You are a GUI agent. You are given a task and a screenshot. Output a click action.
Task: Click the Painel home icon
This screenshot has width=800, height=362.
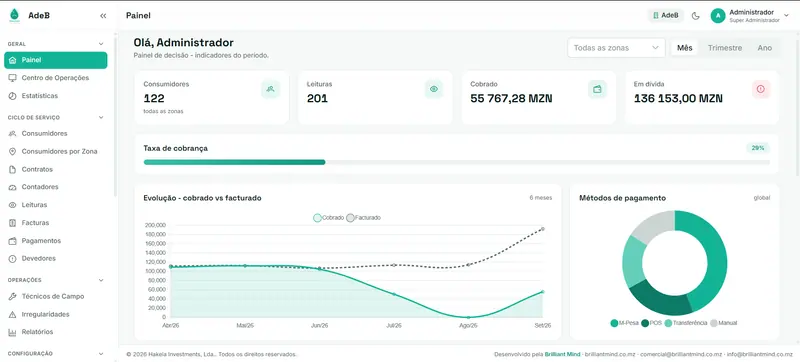pos(13,60)
